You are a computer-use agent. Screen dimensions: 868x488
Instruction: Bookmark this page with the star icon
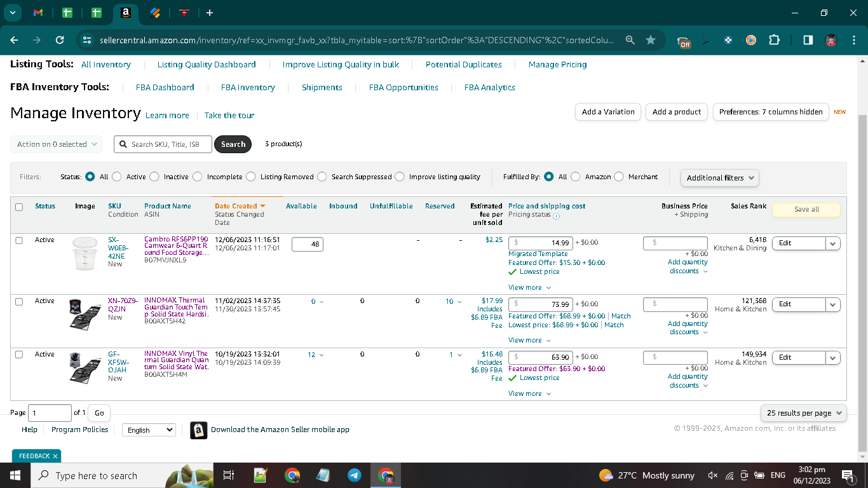(651, 40)
